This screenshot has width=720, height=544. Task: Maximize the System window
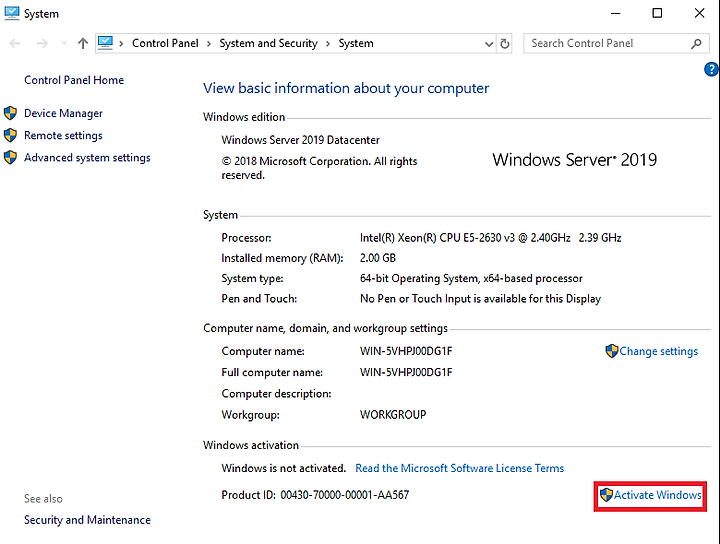657,13
